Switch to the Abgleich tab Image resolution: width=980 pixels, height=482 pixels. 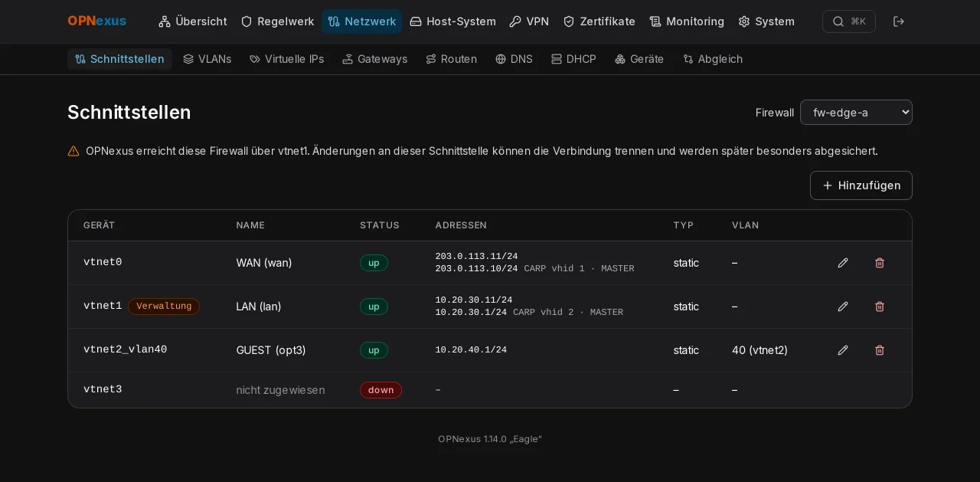[x=713, y=59]
